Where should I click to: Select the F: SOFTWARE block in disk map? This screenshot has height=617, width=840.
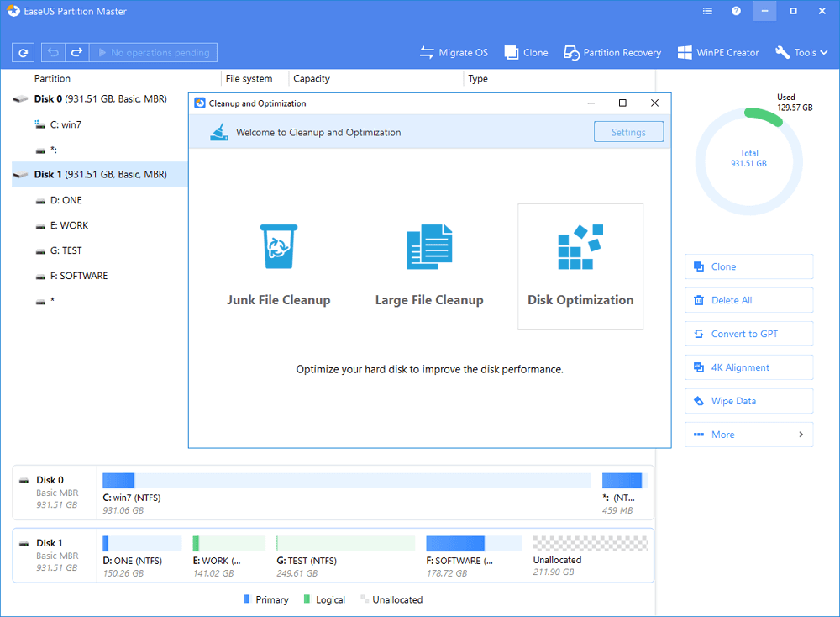click(x=474, y=556)
